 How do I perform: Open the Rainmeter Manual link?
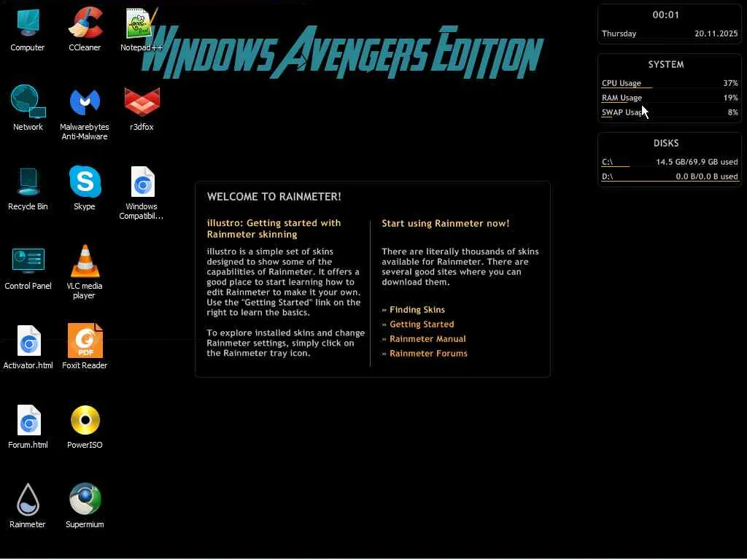point(427,339)
